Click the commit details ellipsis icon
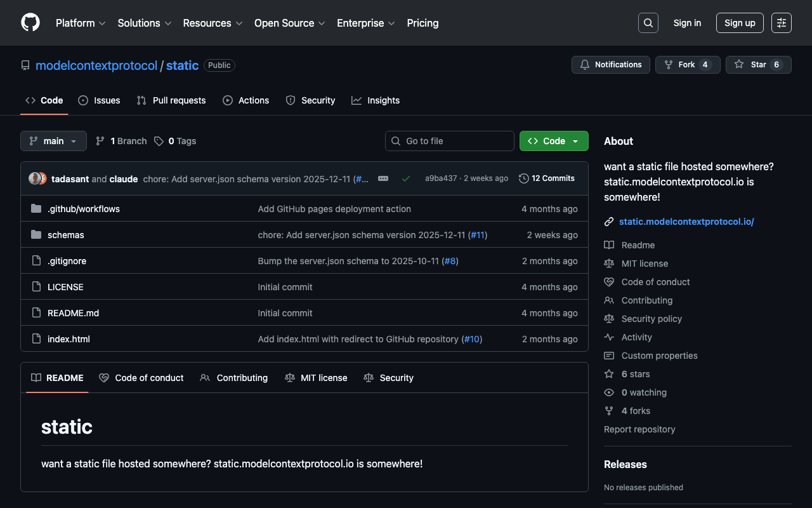The height and width of the screenshot is (508, 812). [x=383, y=178]
